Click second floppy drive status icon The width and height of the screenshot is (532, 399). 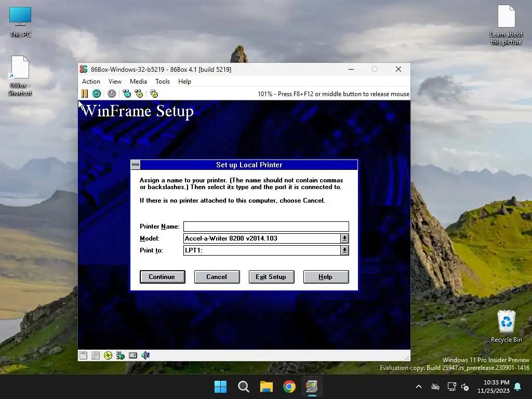(96, 355)
